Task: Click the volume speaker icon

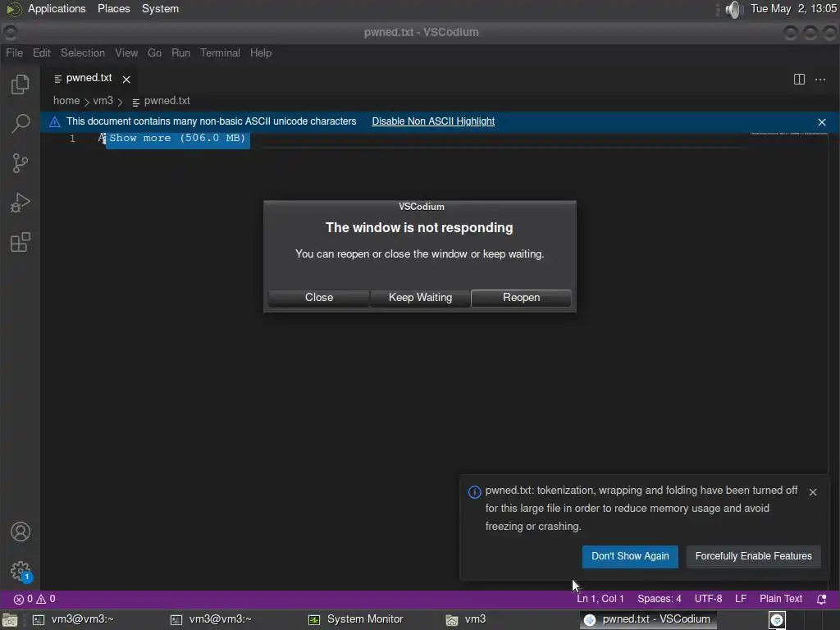Action: [x=733, y=9]
